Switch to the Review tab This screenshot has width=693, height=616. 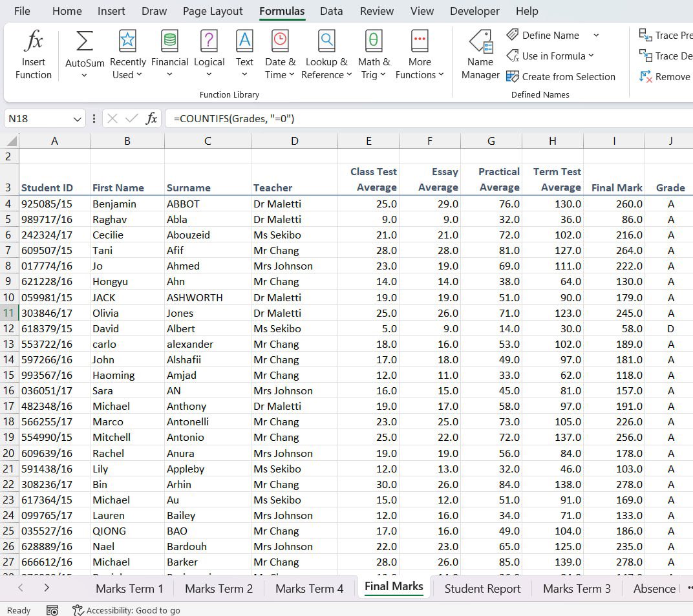pyautogui.click(x=376, y=11)
